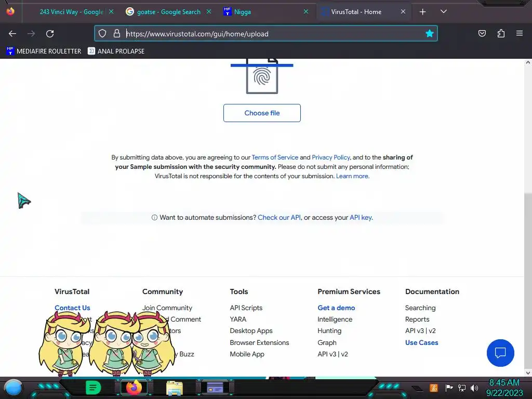Open Firefox View icon beside the tabs
Image resolution: width=532 pixels, height=399 pixels.
coord(10,11)
